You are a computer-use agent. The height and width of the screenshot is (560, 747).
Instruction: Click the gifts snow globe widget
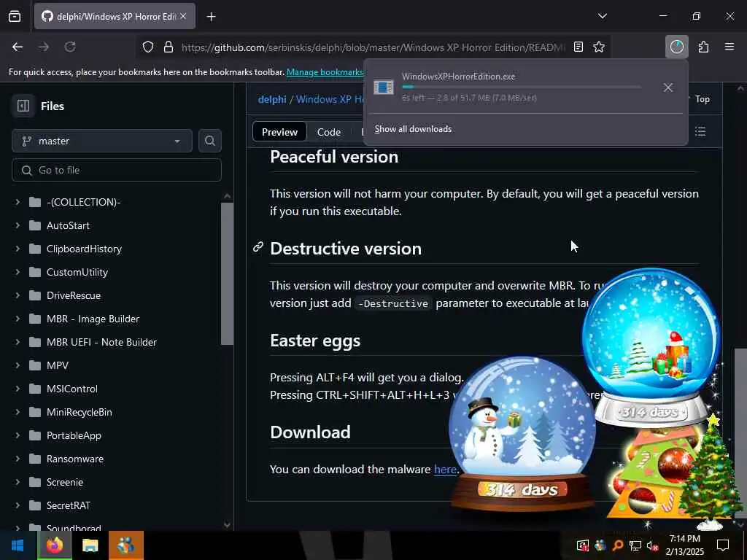click(x=651, y=346)
